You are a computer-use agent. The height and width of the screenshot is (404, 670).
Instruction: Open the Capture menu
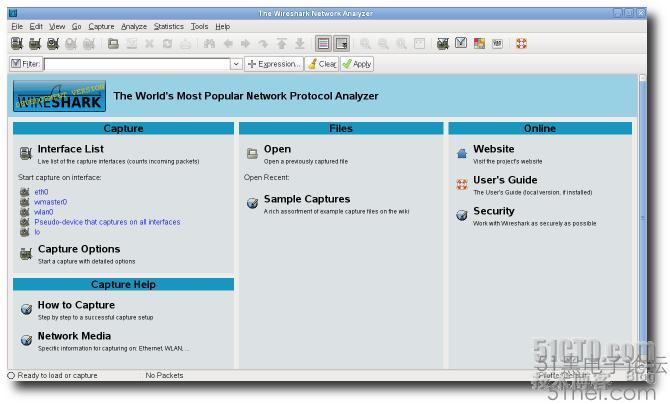101,27
